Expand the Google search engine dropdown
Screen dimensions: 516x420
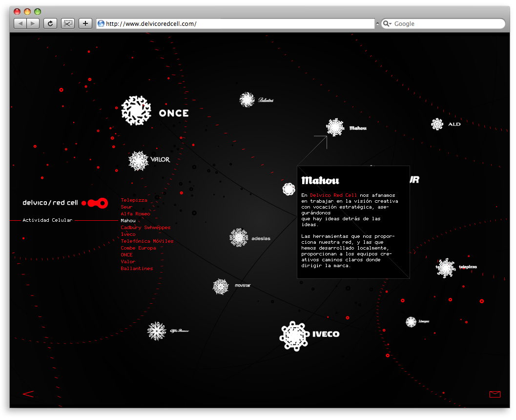point(387,23)
